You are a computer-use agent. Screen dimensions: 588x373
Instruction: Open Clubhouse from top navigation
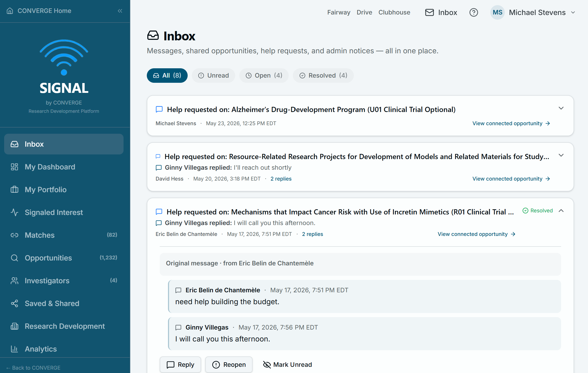(394, 12)
